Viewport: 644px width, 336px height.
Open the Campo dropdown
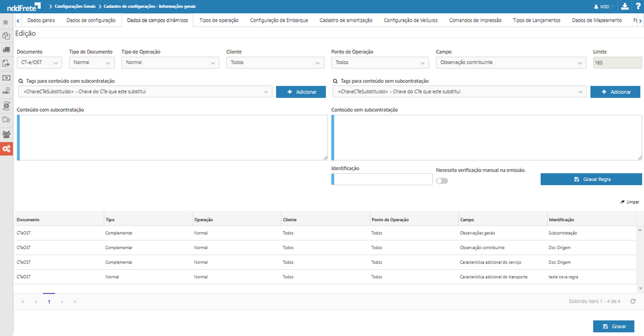point(510,62)
